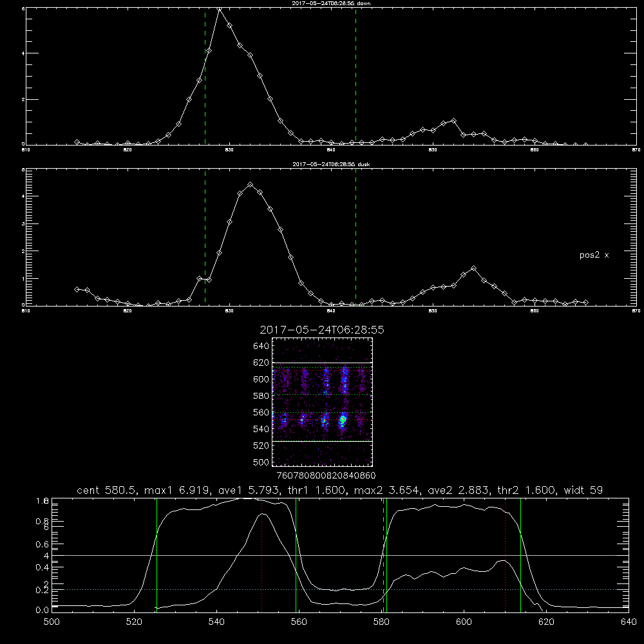The height and width of the screenshot is (644, 644).
Task: Click right green dashed line in dawn plot
Action: point(355,77)
